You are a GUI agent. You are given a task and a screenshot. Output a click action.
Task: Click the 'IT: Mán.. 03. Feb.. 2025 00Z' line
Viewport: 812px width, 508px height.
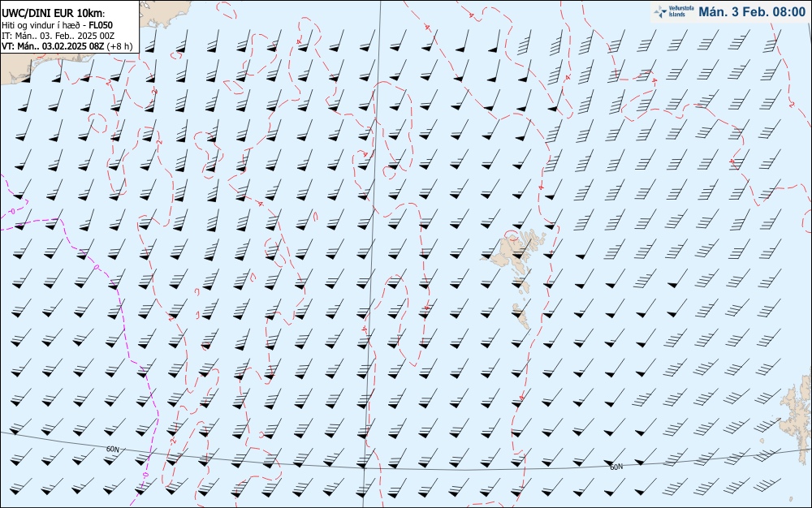pos(58,36)
